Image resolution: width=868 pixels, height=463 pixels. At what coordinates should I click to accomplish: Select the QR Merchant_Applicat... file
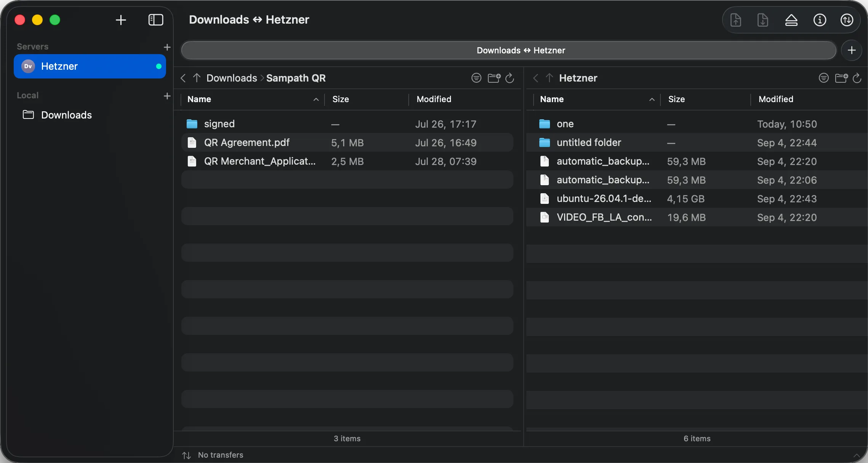click(347, 161)
